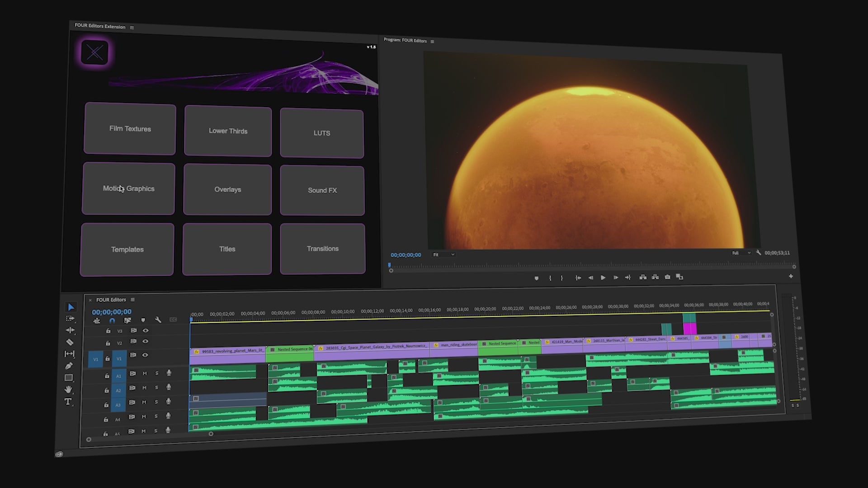Open FOUR Editors Extension panel menu

tap(132, 28)
